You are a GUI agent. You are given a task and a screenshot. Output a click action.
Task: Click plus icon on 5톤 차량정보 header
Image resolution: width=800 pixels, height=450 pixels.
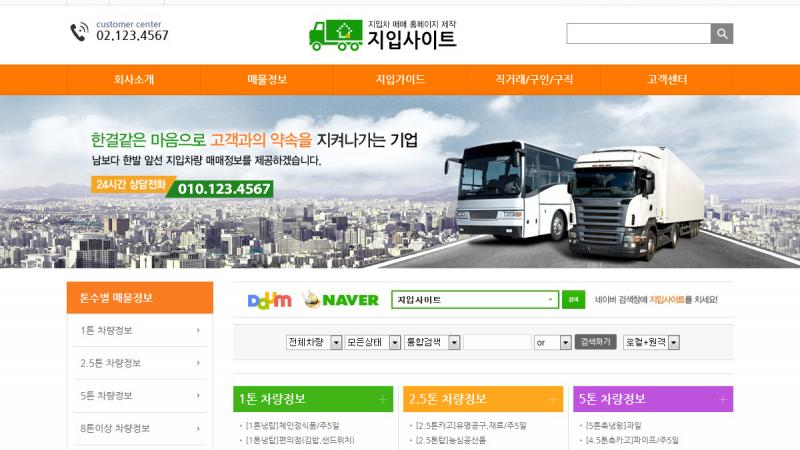pos(722,399)
